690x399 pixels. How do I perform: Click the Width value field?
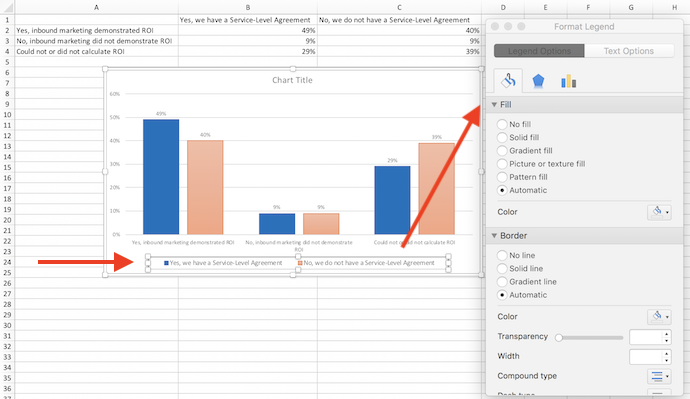[646, 357]
